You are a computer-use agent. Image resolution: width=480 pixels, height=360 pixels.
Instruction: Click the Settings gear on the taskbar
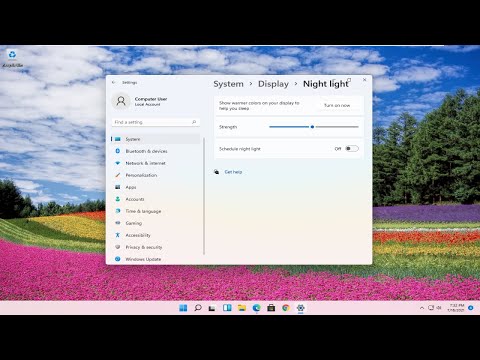tap(300, 308)
